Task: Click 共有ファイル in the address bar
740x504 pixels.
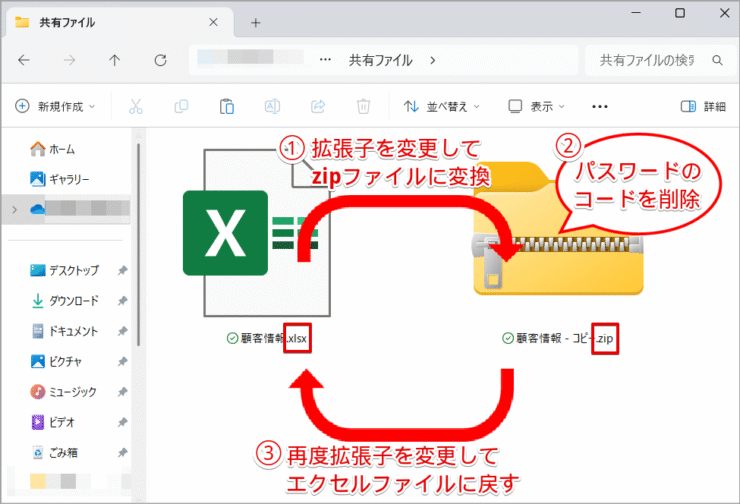Action: pyautogui.click(x=380, y=60)
